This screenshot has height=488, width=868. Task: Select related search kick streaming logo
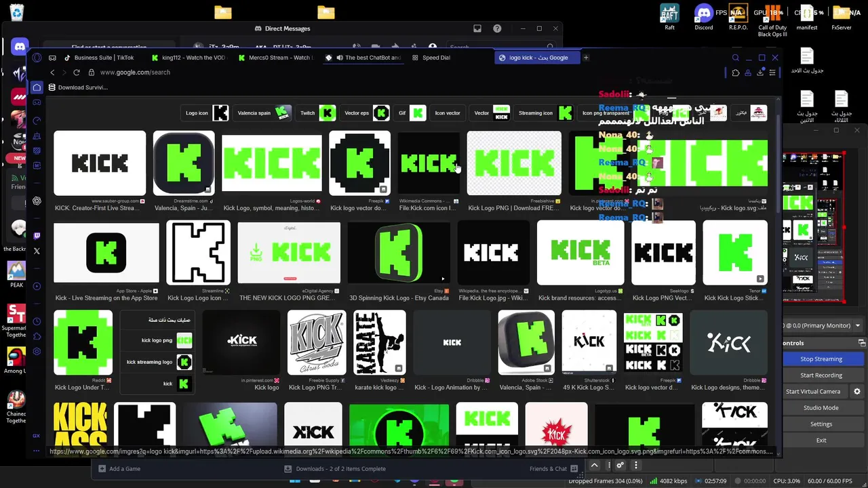click(x=157, y=362)
